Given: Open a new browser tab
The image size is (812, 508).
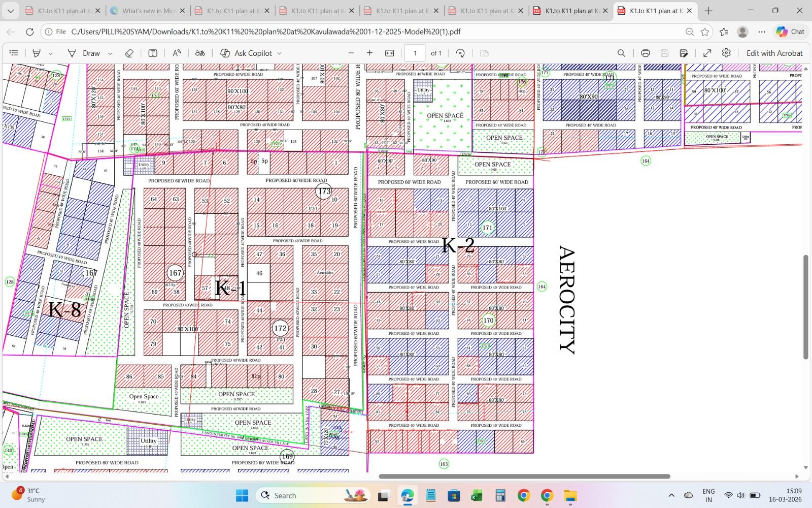Looking at the screenshot, I should pyautogui.click(x=709, y=11).
